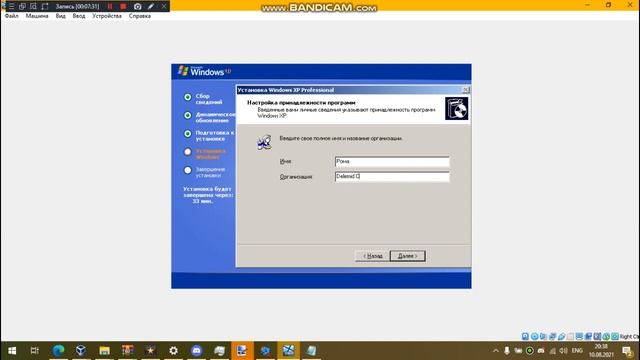
Task: Open VirtualBox cube icon on taskbar
Action: pyautogui.click(x=81, y=351)
